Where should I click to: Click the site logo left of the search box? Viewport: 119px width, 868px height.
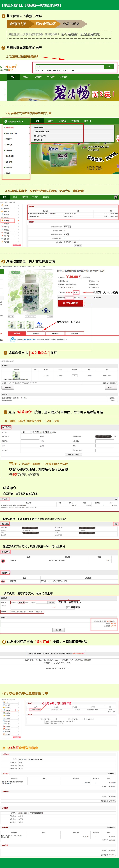(8, 68)
